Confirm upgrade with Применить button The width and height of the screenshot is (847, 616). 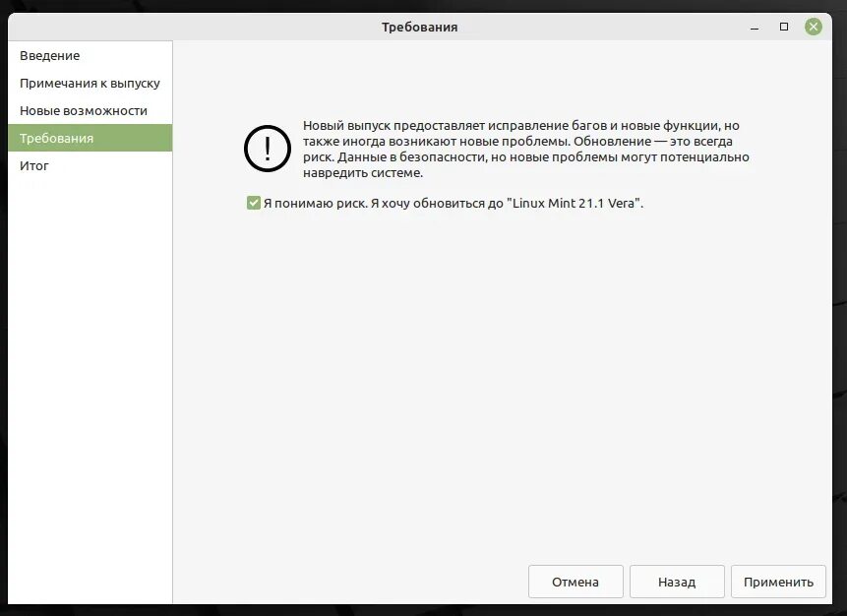778,582
